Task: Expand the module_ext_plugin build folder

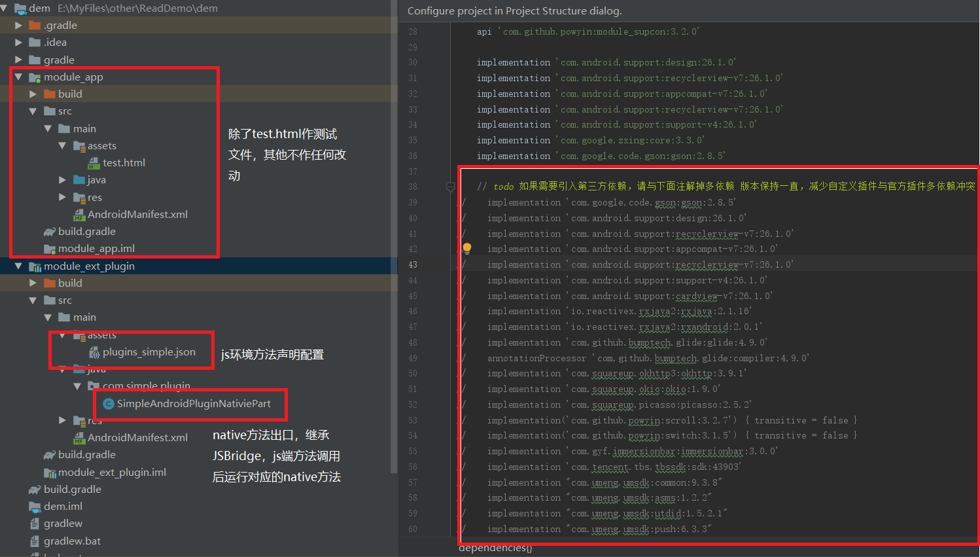Action: click(33, 283)
